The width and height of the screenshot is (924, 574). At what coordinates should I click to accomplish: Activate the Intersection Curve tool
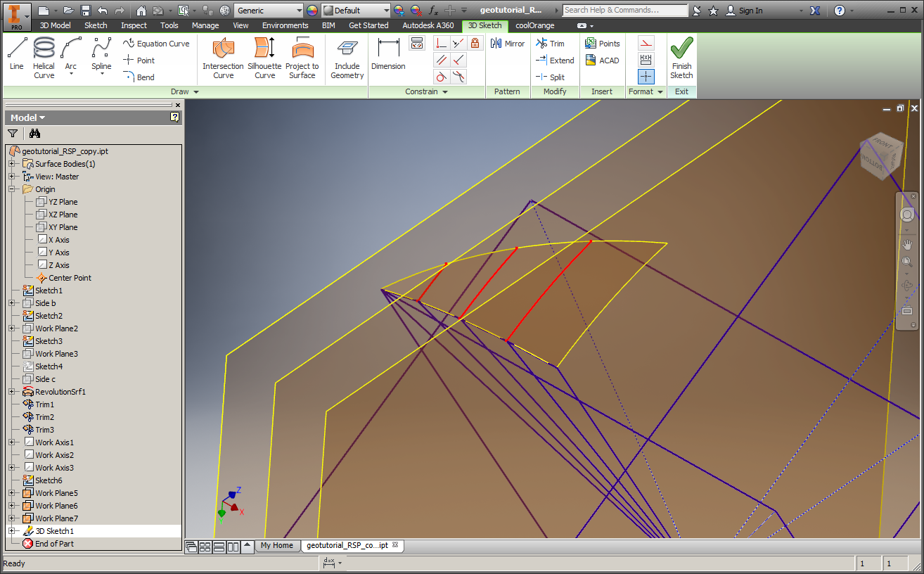click(223, 58)
